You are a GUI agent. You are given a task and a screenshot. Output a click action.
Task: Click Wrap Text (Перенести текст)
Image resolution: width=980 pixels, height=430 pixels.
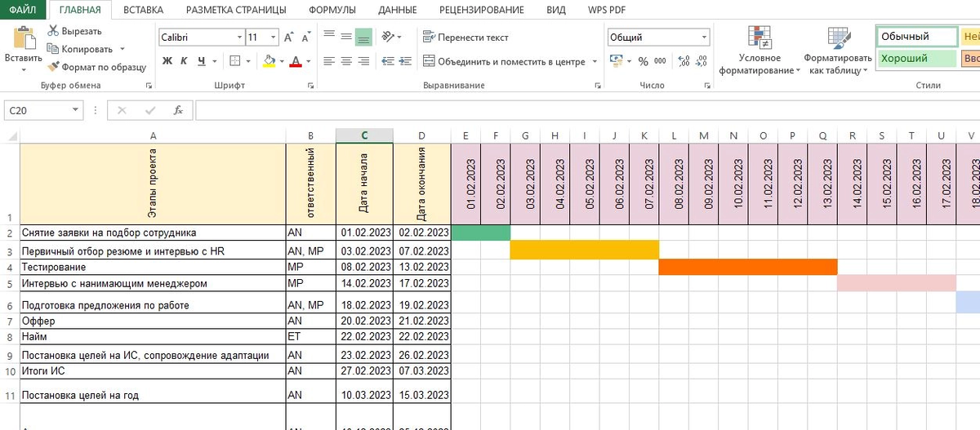(x=465, y=37)
